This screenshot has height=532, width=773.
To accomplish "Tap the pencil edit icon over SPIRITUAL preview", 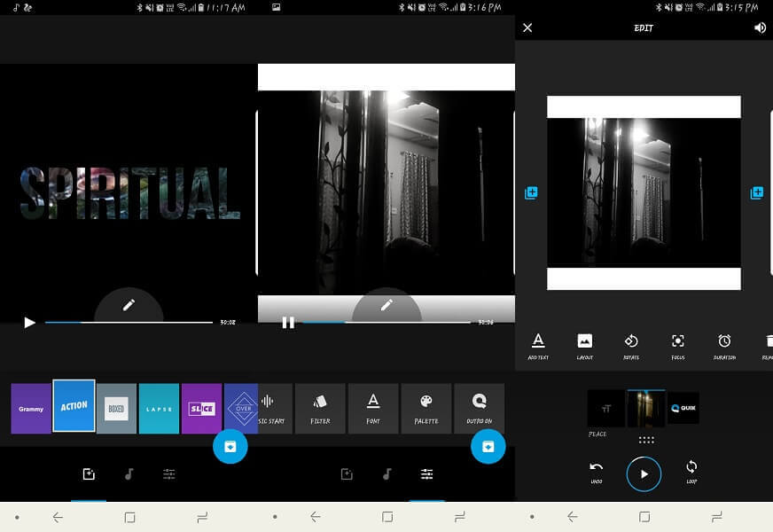I will click(129, 305).
